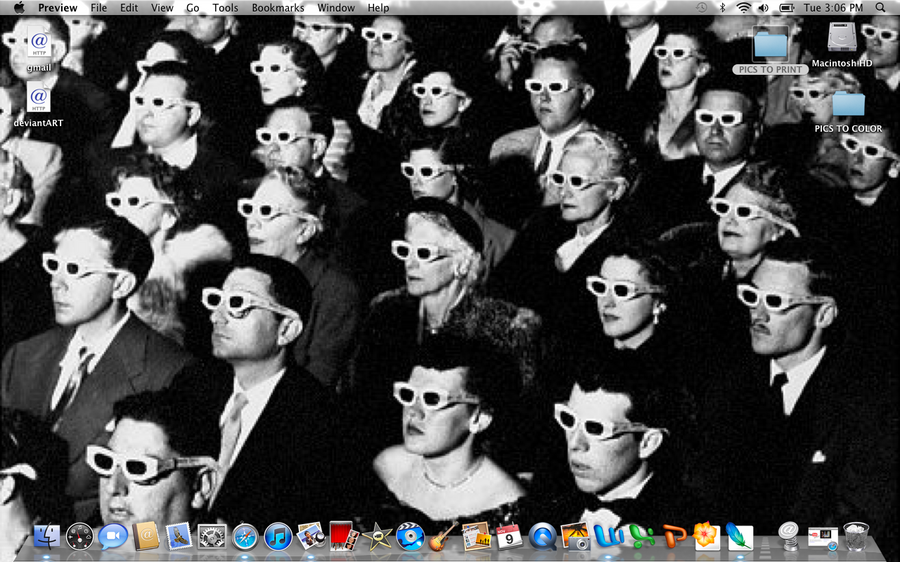The height and width of the screenshot is (562, 900).
Task: Open the deviantART web shortcut
Action: (38, 104)
